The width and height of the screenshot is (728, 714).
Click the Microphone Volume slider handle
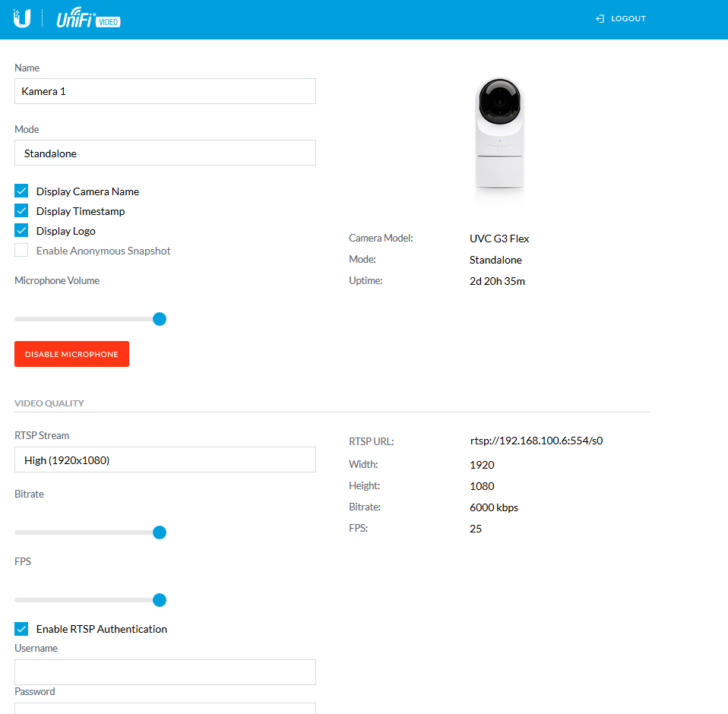[x=160, y=319]
